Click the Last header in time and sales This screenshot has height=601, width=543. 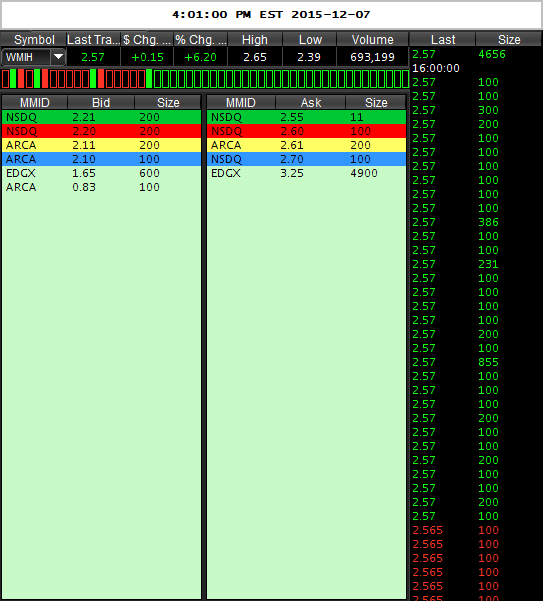tap(443, 39)
